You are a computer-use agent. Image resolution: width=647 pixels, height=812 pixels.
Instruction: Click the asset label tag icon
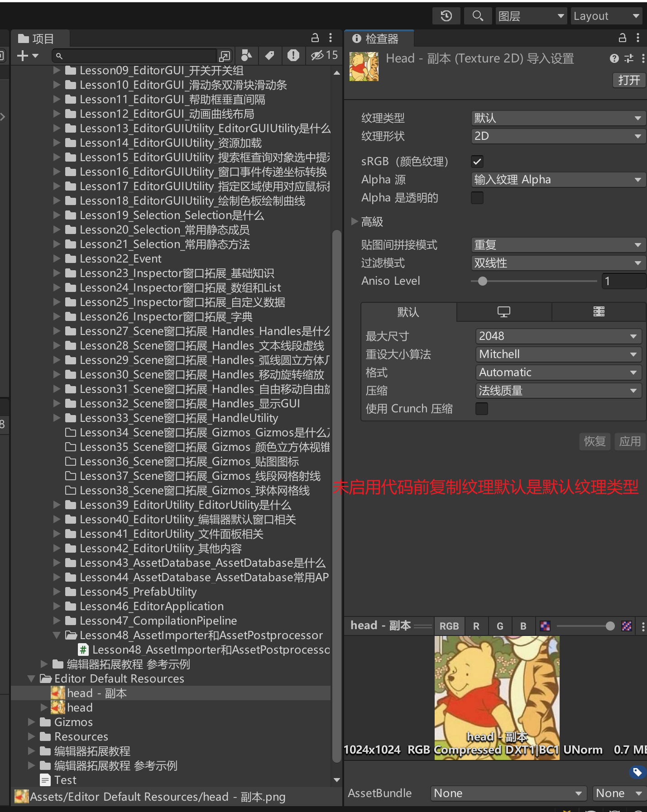(637, 772)
